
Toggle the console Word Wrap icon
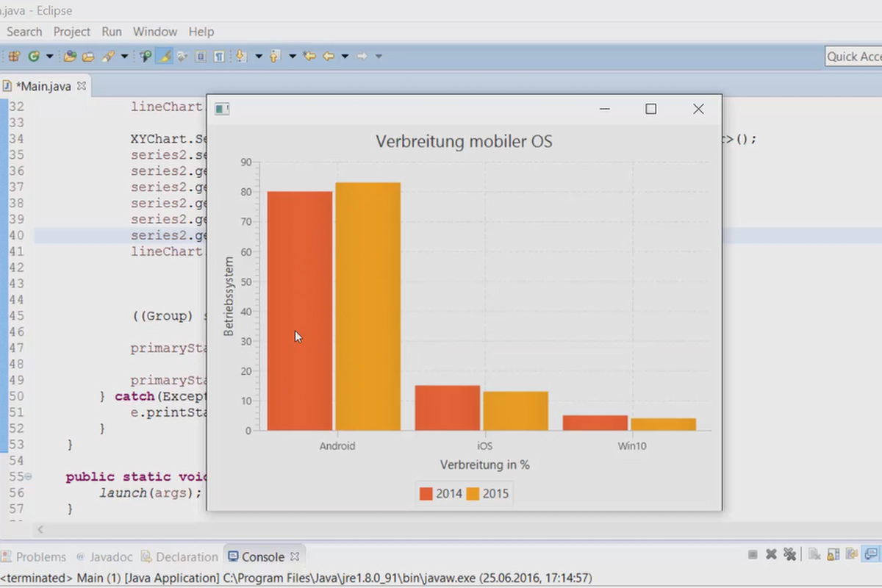(852, 555)
